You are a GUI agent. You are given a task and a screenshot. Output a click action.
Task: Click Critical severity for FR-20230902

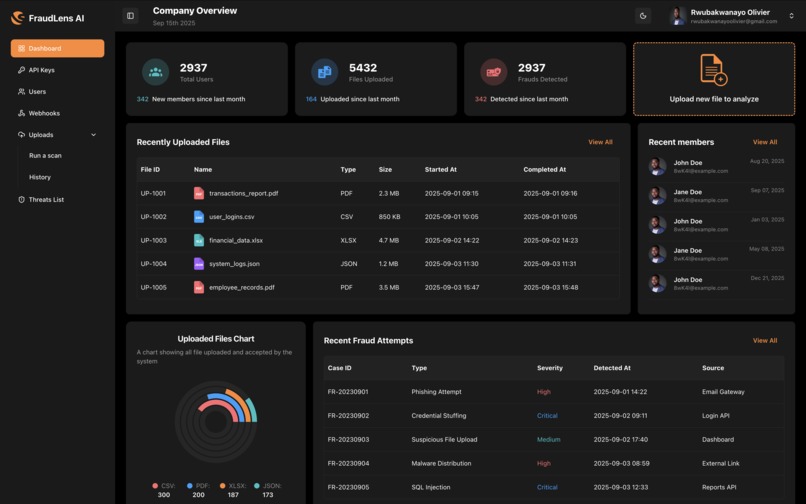click(x=547, y=416)
